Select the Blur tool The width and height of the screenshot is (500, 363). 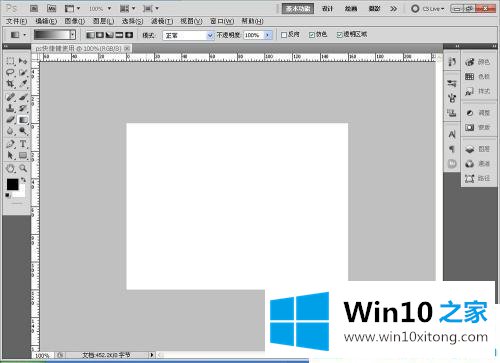pyautogui.click(x=10, y=131)
